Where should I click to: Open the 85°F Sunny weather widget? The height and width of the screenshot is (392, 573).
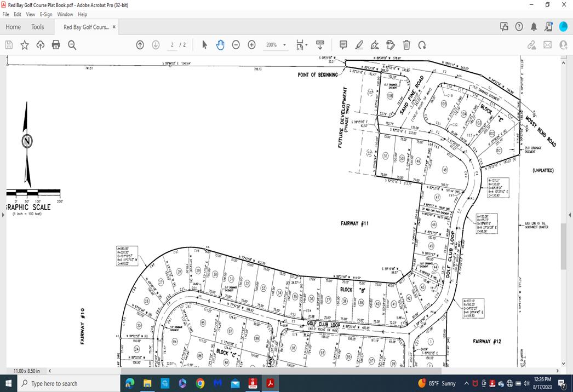[438, 383]
